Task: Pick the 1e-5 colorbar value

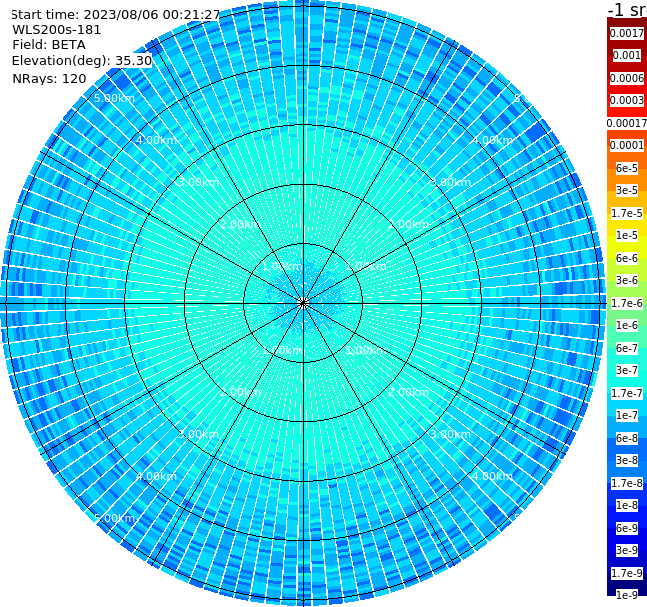Action: point(627,235)
